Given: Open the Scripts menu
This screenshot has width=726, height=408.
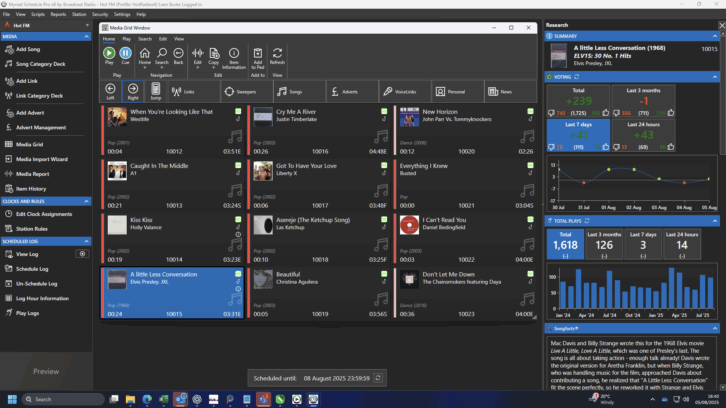Looking at the screenshot, I should coord(38,14).
